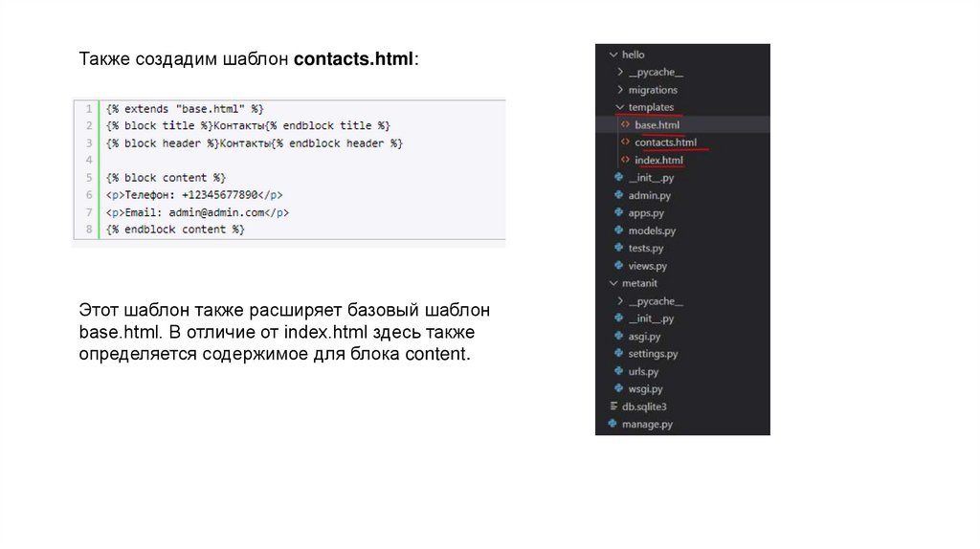Collapse the hello folder chevron
Screen dimensions: 980x549
(x=612, y=55)
